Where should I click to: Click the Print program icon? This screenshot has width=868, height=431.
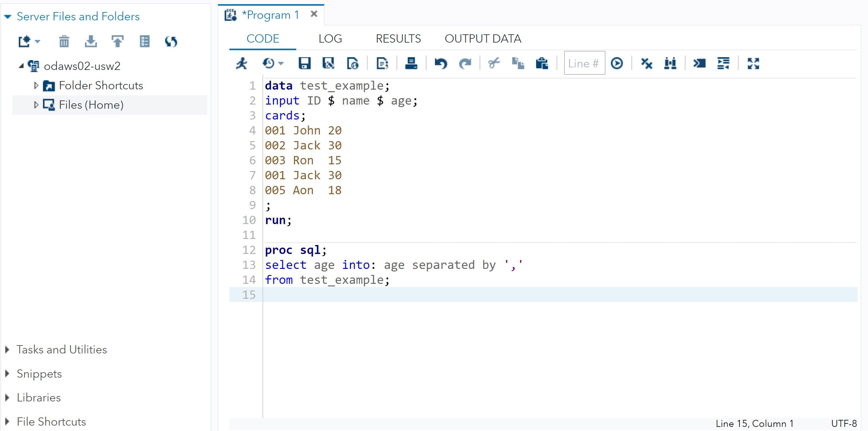point(411,63)
